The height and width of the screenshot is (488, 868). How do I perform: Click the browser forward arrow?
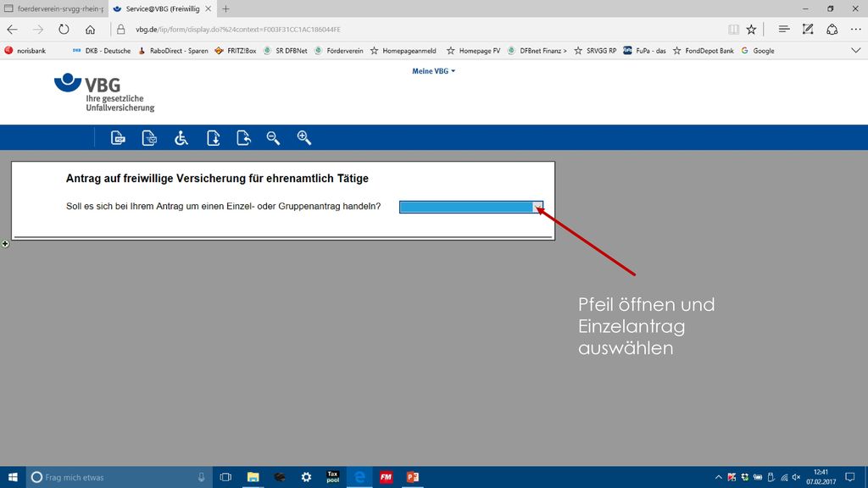pyautogui.click(x=37, y=30)
